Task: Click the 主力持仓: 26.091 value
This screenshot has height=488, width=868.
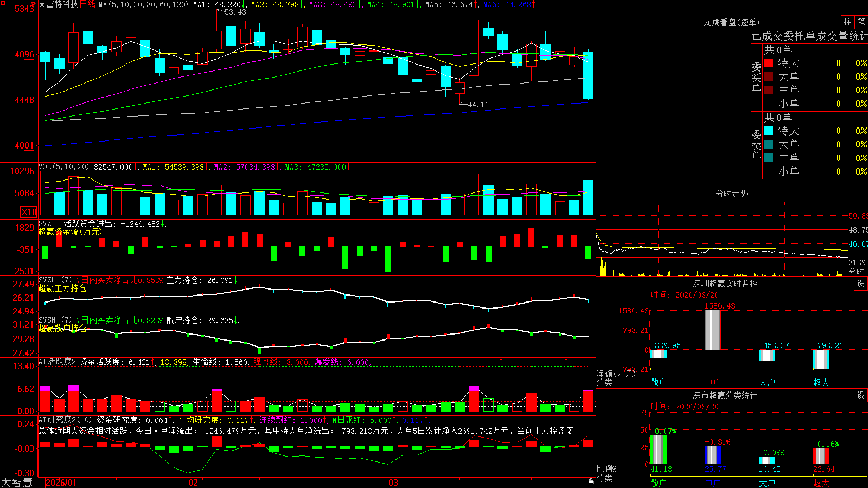Action: [200, 280]
